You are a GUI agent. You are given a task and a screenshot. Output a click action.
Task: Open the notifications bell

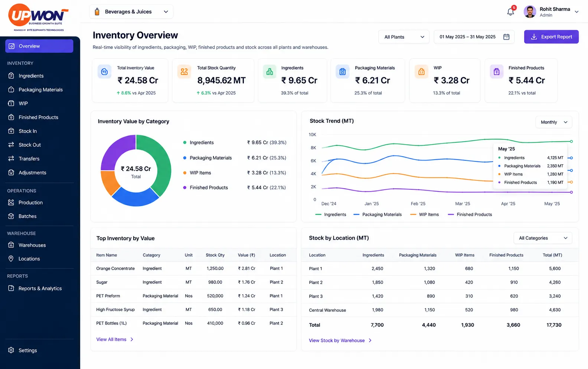tap(511, 12)
